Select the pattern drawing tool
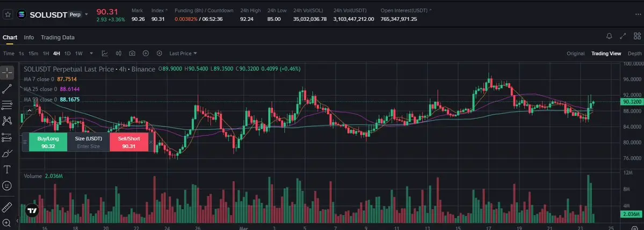The height and width of the screenshot is (230, 644). pyautogui.click(x=7, y=121)
